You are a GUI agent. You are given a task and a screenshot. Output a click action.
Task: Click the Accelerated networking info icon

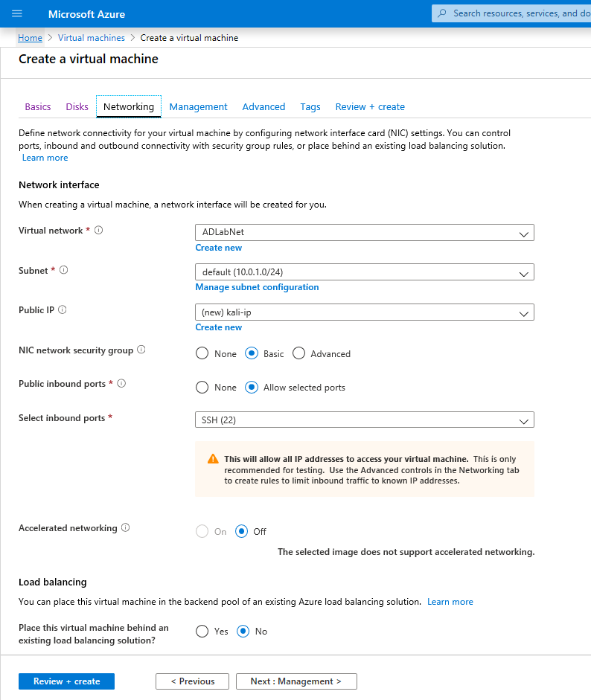click(125, 528)
